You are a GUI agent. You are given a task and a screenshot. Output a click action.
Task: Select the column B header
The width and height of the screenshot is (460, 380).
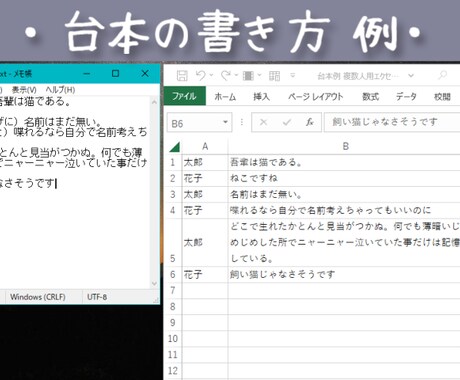[x=345, y=146]
